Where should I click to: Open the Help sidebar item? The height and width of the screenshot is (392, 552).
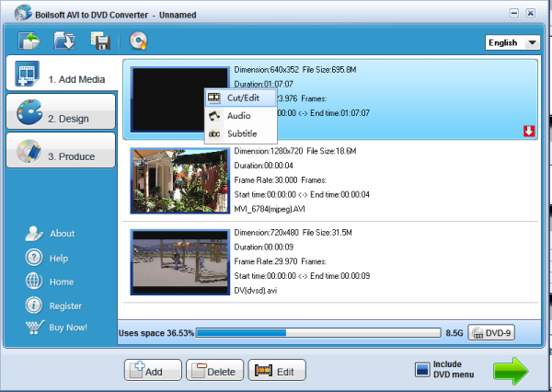coord(58,259)
